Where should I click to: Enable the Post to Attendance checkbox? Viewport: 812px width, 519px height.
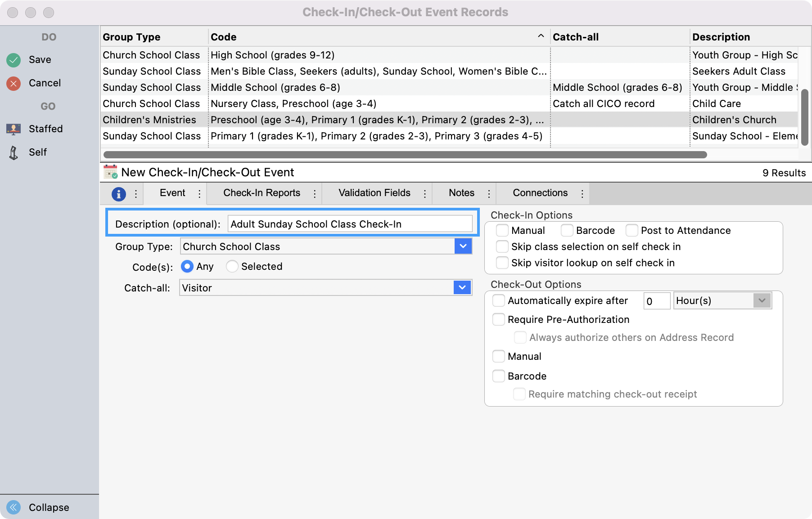pos(632,230)
